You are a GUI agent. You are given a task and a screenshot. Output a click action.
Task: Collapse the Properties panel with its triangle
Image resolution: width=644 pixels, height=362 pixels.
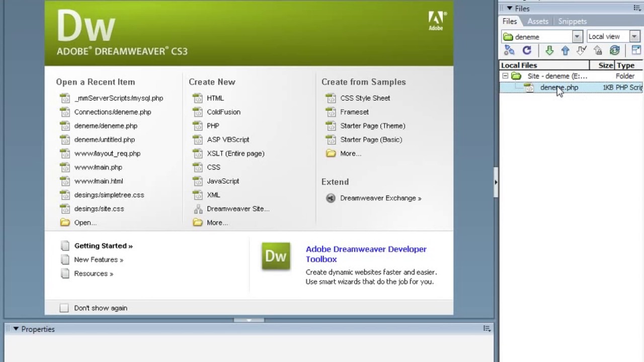(16, 329)
